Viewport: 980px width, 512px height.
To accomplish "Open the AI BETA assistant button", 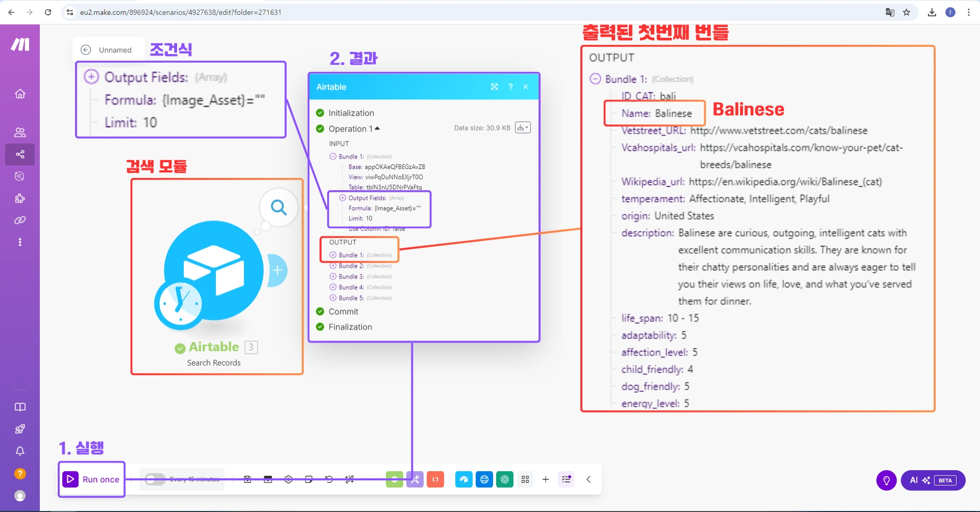I will (933, 480).
